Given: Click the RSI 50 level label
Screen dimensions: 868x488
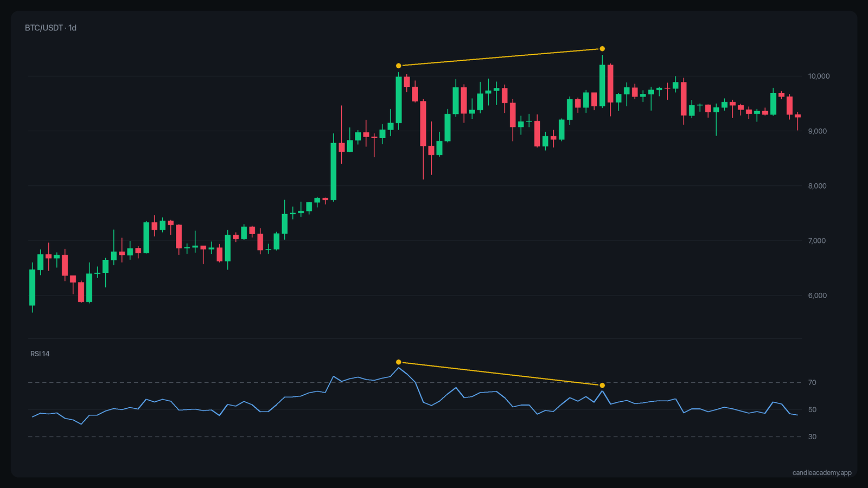Looking at the screenshot, I should (x=812, y=410).
